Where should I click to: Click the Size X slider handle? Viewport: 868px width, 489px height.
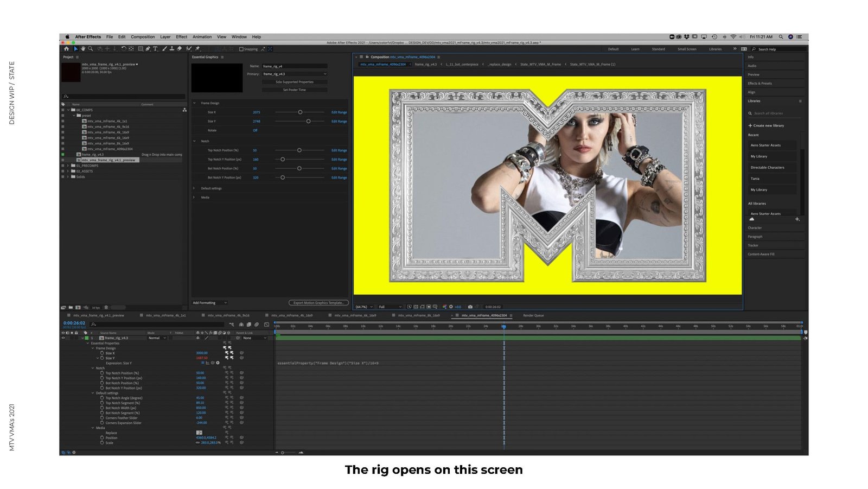click(x=300, y=112)
